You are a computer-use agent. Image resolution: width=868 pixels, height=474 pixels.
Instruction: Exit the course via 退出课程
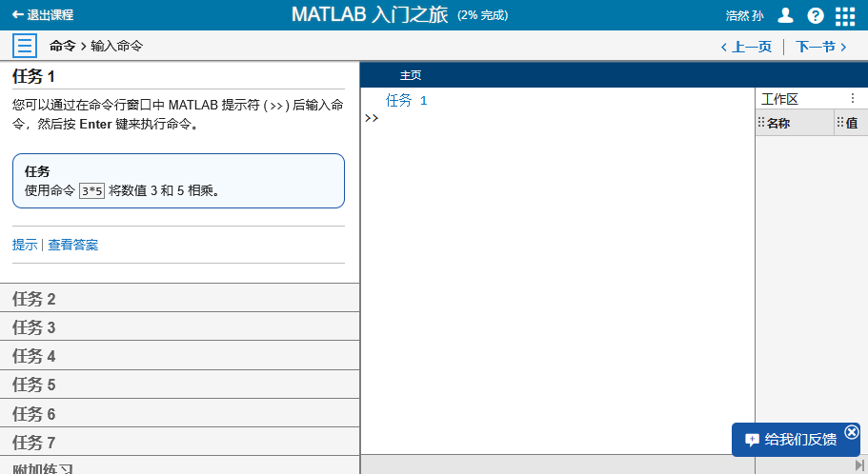43,15
